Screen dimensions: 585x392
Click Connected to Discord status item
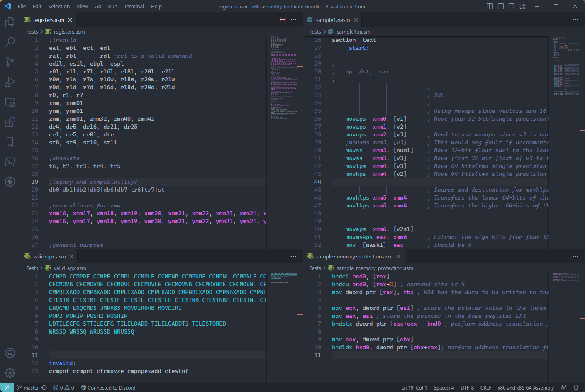coord(108,387)
